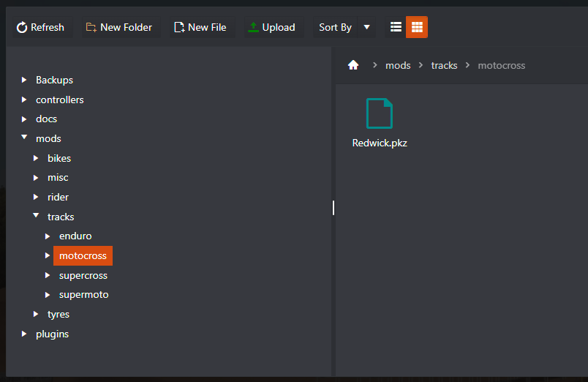Expand the Backups folder arrow

click(x=24, y=80)
